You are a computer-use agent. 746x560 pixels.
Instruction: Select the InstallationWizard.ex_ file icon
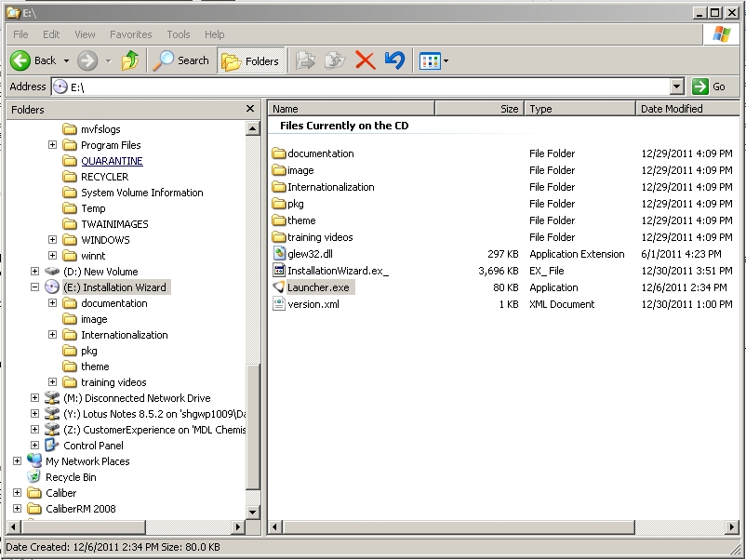pyautogui.click(x=279, y=271)
